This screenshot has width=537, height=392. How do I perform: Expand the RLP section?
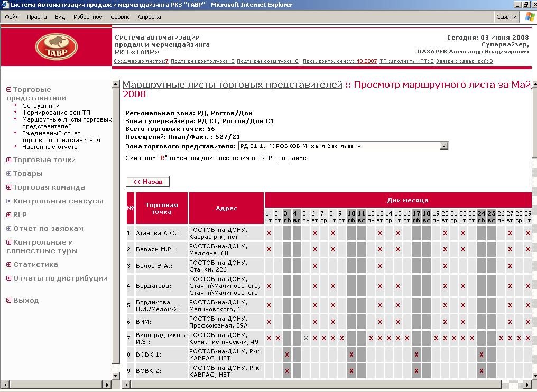tap(9, 214)
